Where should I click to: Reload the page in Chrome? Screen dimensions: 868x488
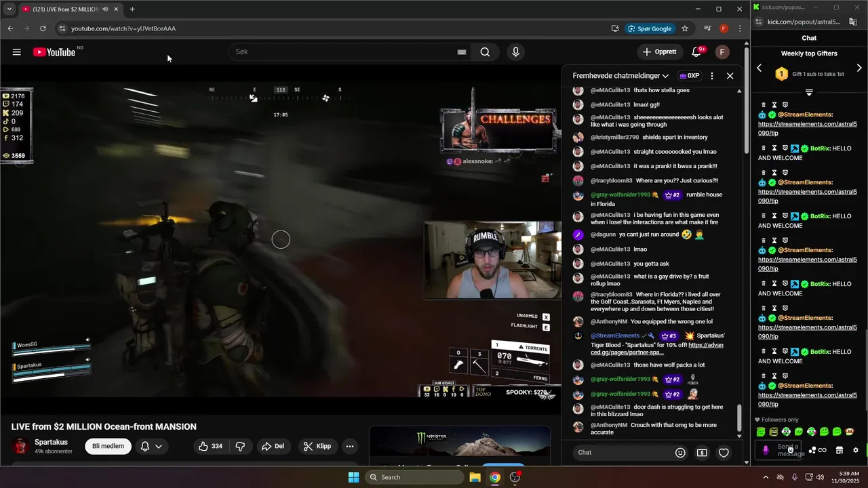[x=43, y=28]
